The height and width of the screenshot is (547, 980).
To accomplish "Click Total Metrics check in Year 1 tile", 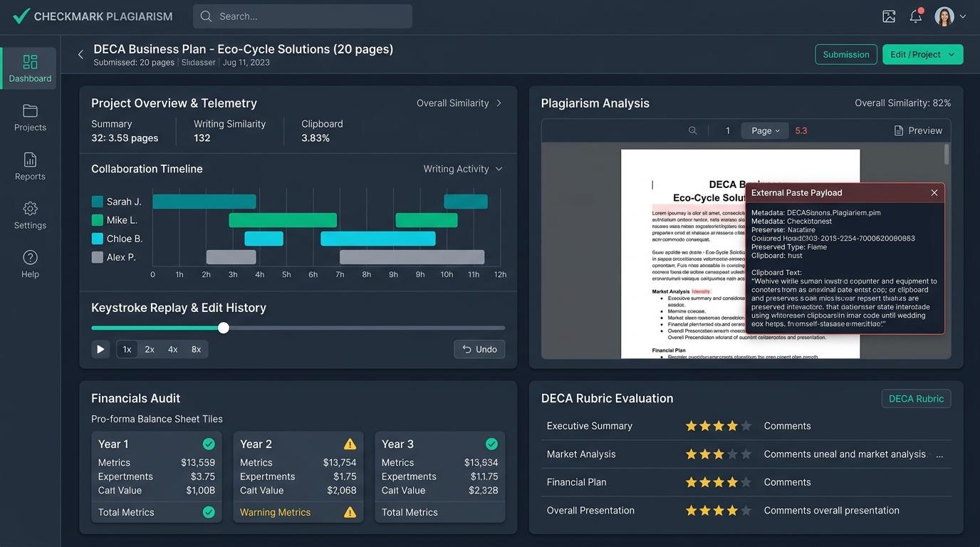I will pyautogui.click(x=209, y=512).
